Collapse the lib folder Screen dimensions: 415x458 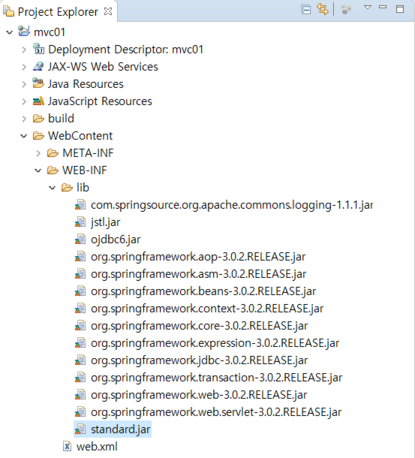pyautogui.click(x=52, y=188)
